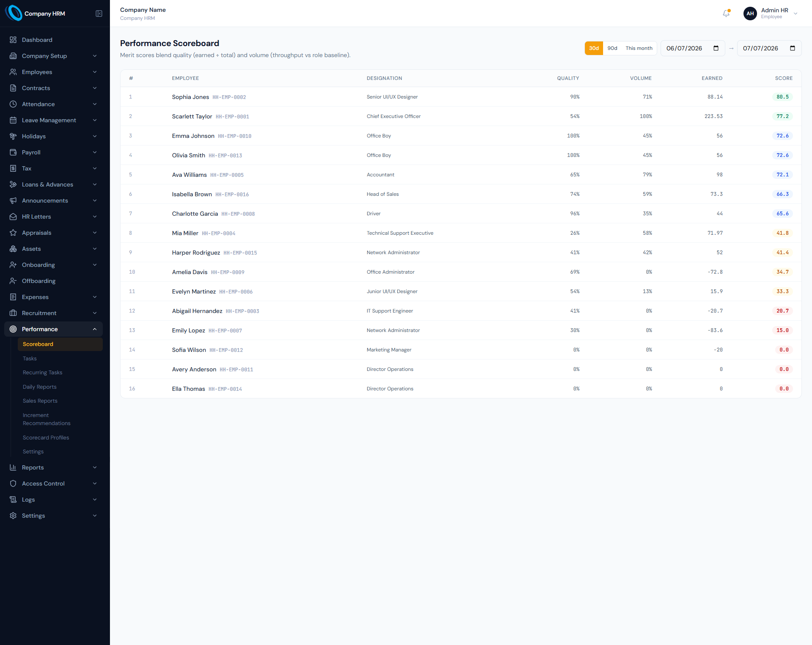Select the 90d range toggle

tap(612, 48)
